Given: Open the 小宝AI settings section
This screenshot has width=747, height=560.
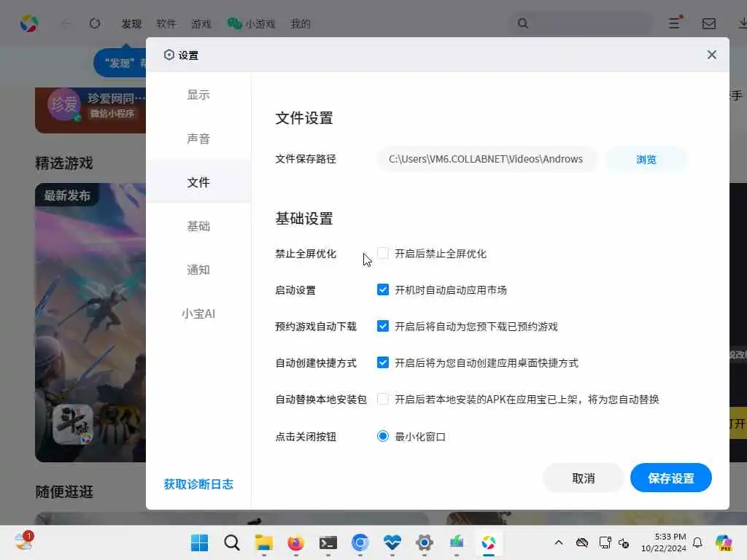Looking at the screenshot, I should pos(198,314).
